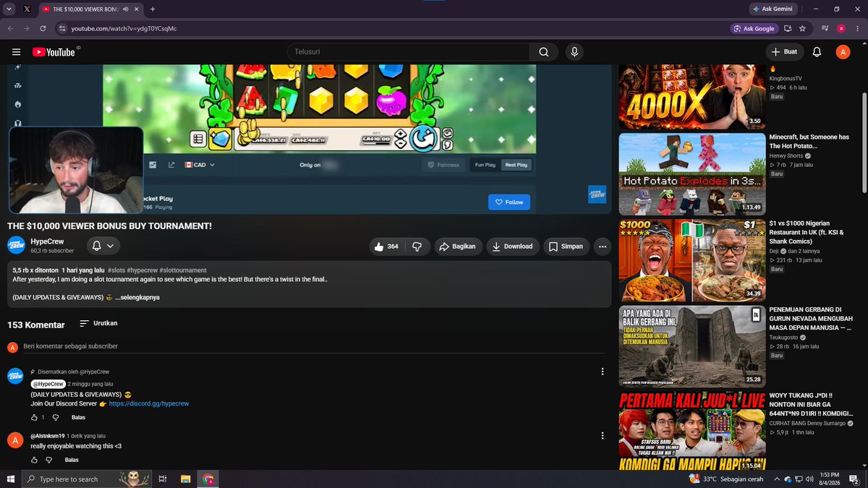Viewport: 868px width, 488px height.
Task: Open Chrome tab search chevron
Action: click(9, 9)
